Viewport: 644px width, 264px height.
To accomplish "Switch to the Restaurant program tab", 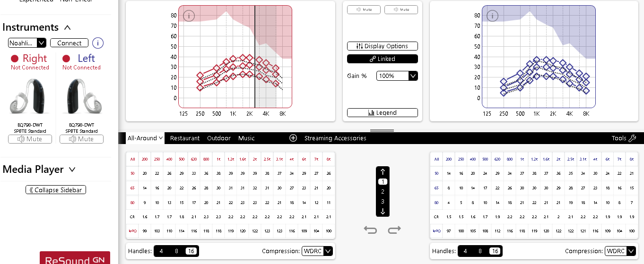I will coord(185,138).
